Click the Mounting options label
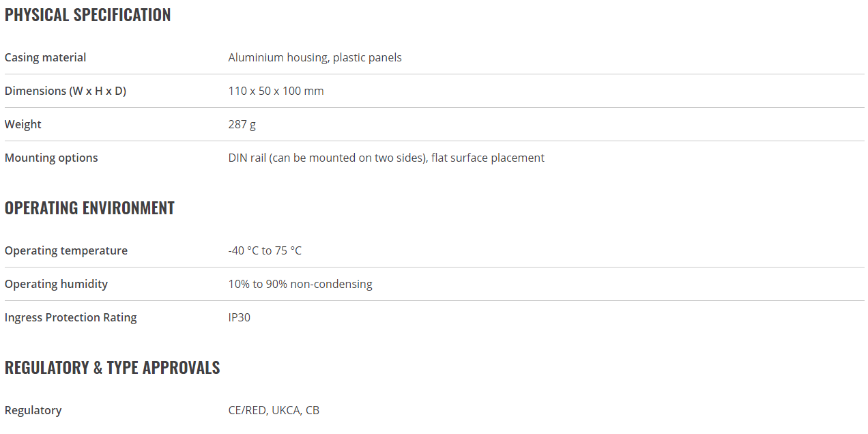The image size is (868, 434). pos(51,158)
